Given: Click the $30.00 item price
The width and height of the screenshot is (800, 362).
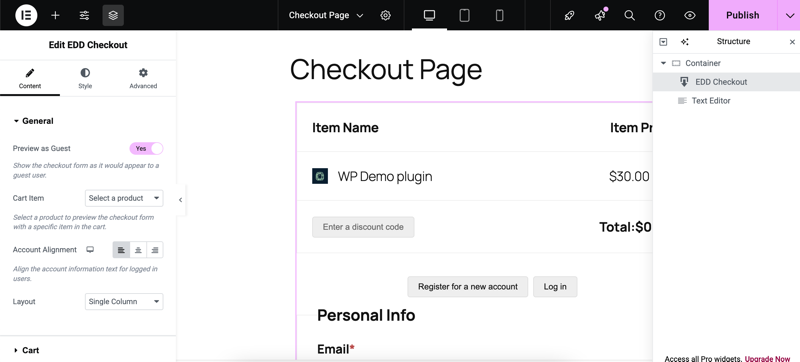Looking at the screenshot, I should pos(629,176).
